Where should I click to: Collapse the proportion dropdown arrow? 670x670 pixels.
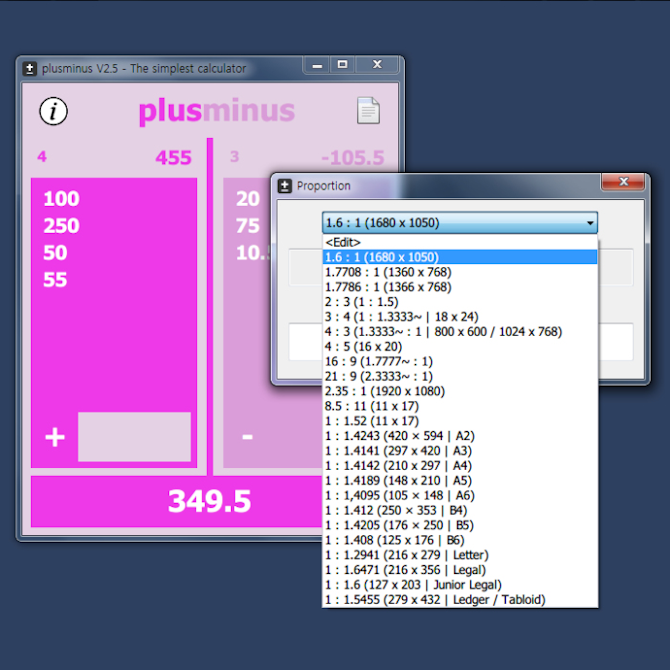[x=590, y=223]
